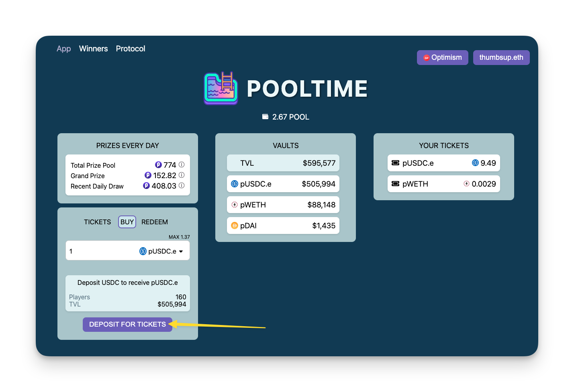Click the POOL token icon next to Total Prize Pool
The width and height of the screenshot is (574, 392).
(x=158, y=165)
